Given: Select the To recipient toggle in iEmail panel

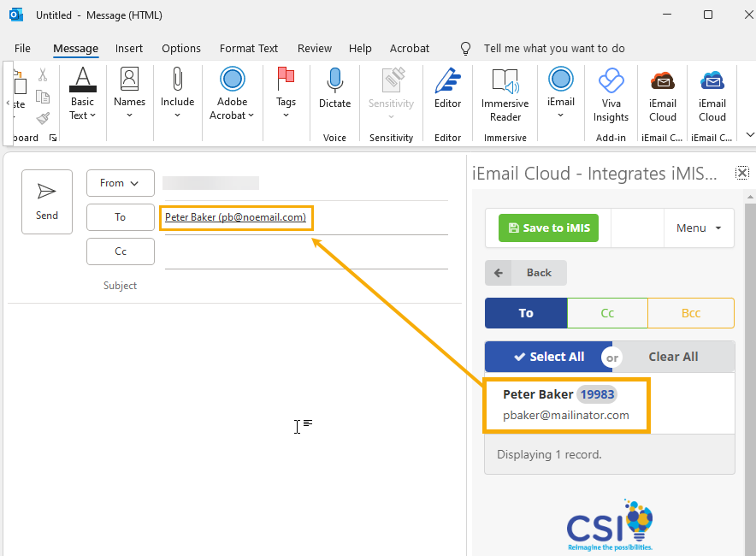Looking at the screenshot, I should (x=525, y=313).
